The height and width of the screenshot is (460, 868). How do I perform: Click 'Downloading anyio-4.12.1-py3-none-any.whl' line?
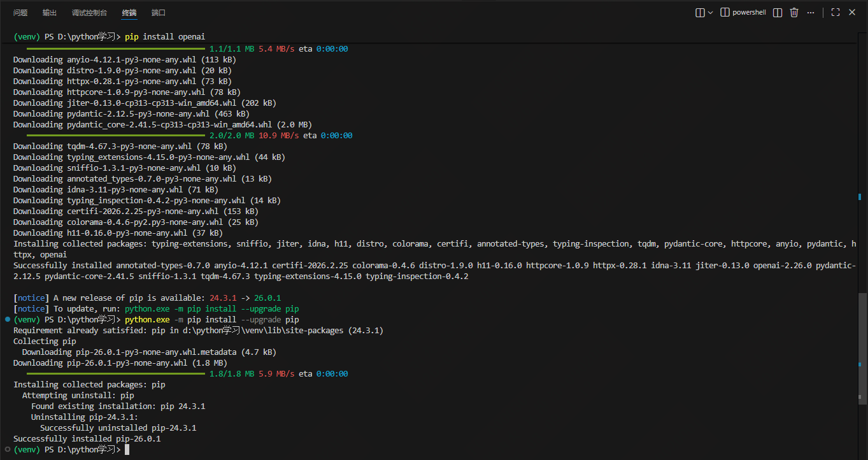pos(125,60)
